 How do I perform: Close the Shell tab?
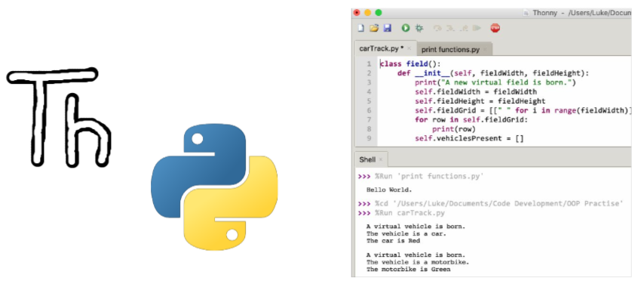[381, 159]
